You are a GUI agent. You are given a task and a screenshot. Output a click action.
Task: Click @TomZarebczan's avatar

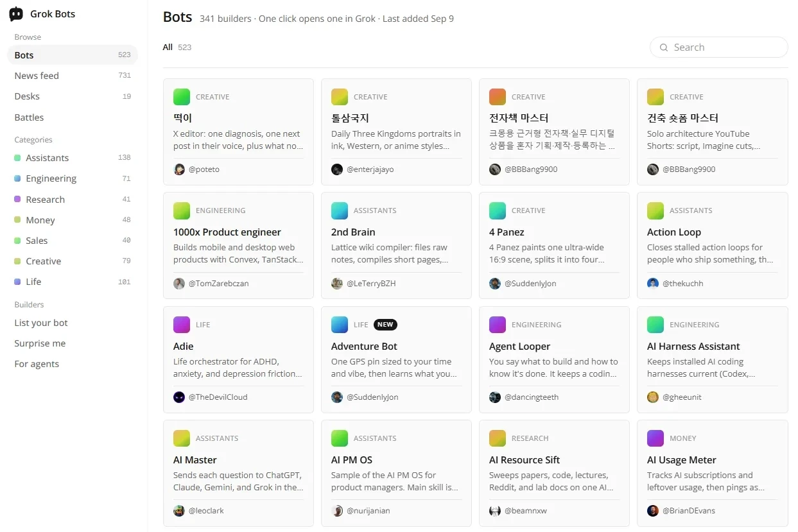pos(179,284)
